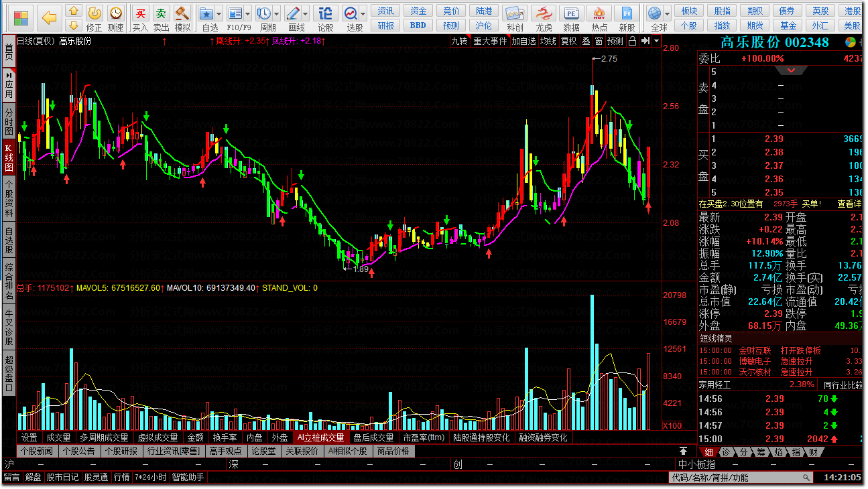868x489 pixels.
Task: Click the 测速 speed test clock icon
Action: click(x=116, y=17)
